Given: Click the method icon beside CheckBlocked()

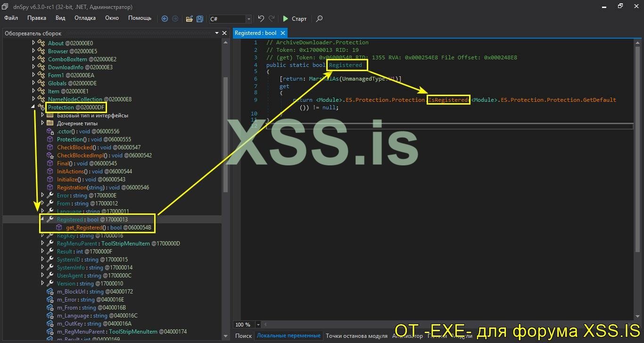Looking at the screenshot, I should (x=50, y=147).
